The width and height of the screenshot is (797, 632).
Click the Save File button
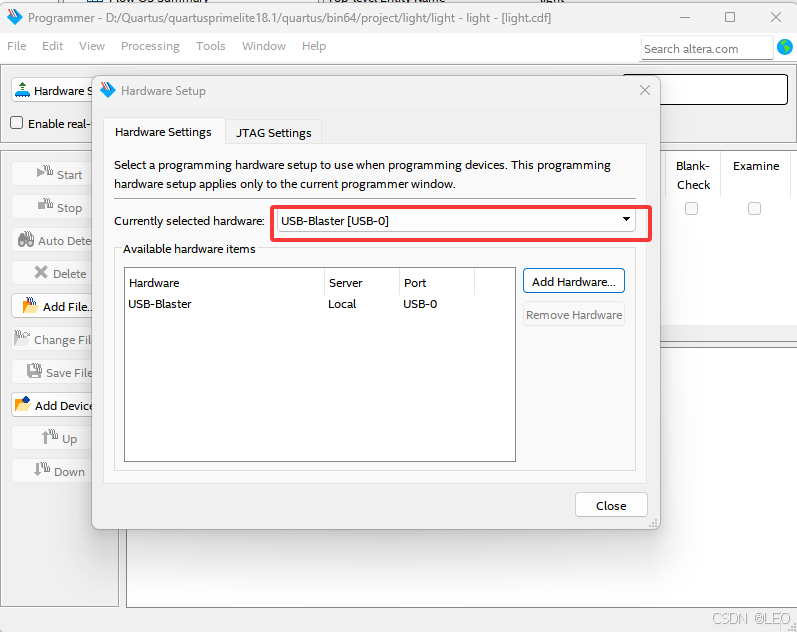point(52,372)
